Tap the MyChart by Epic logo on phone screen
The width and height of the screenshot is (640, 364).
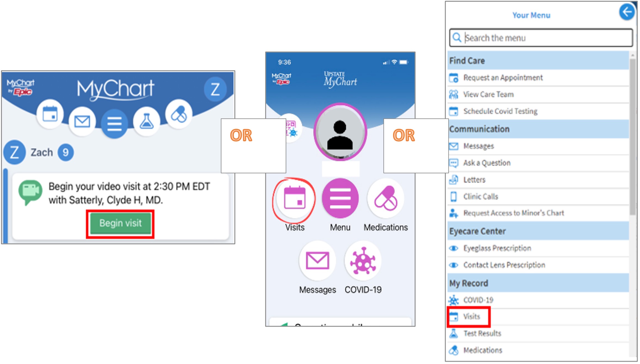[x=281, y=79]
